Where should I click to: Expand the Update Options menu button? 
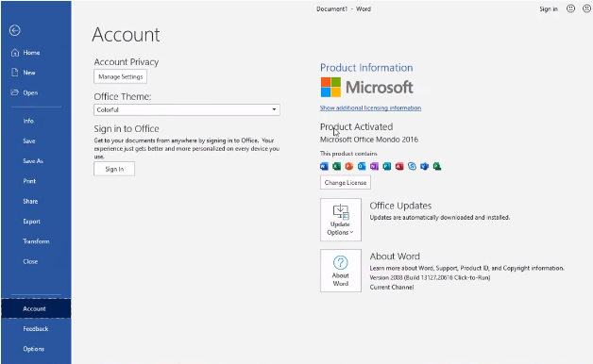[341, 220]
